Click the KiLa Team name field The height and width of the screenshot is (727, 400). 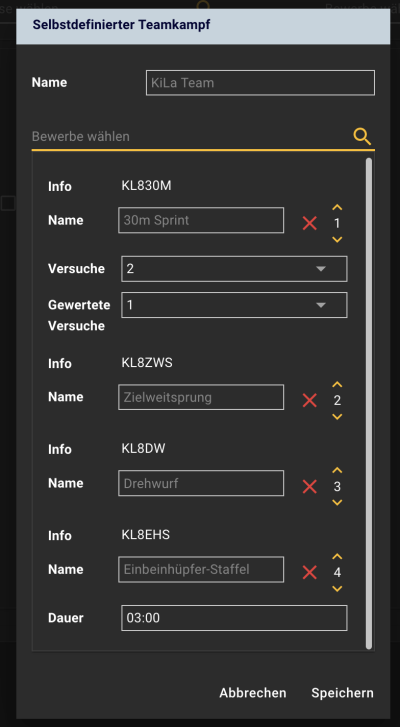pyautogui.click(x=260, y=83)
